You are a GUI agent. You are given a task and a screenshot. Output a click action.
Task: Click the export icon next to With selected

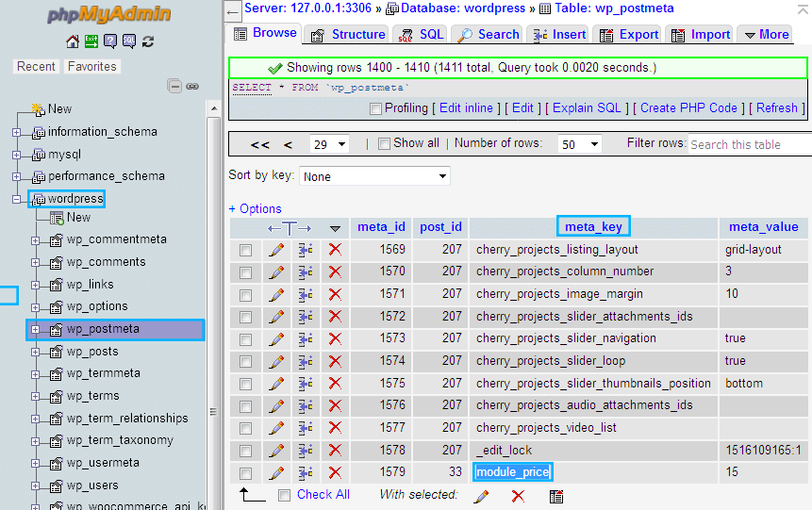[x=556, y=497]
